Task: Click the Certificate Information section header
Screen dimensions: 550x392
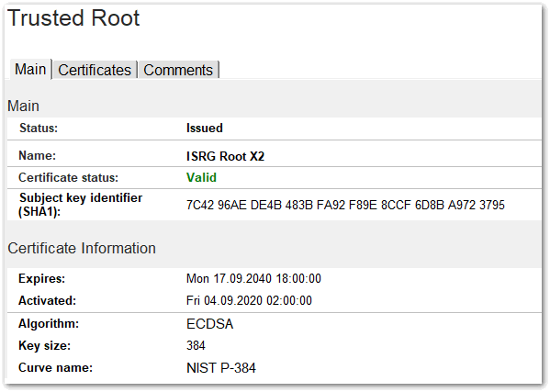Action: (x=82, y=248)
